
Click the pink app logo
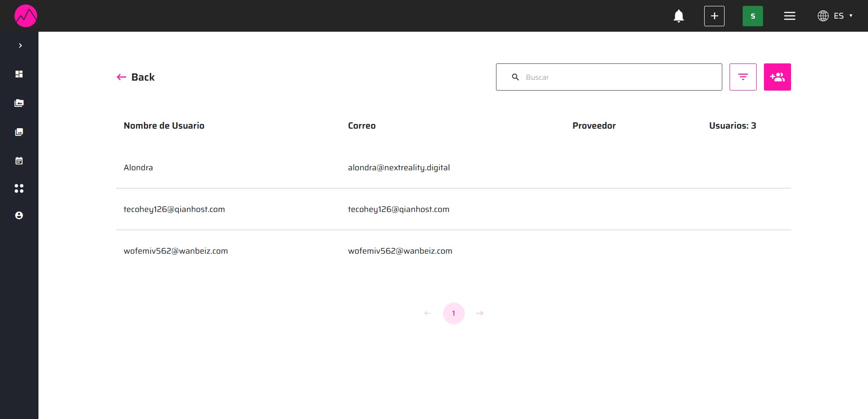pyautogui.click(x=26, y=16)
